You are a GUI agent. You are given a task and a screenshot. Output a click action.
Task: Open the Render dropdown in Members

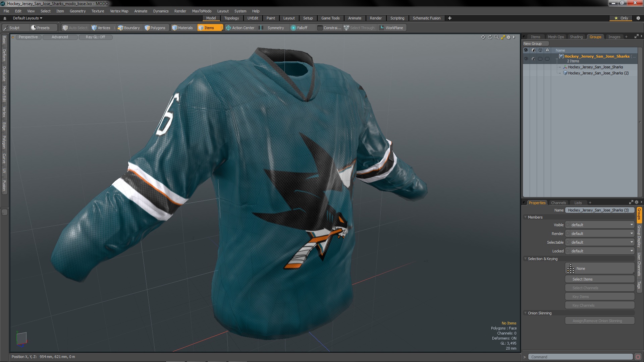[602, 234]
